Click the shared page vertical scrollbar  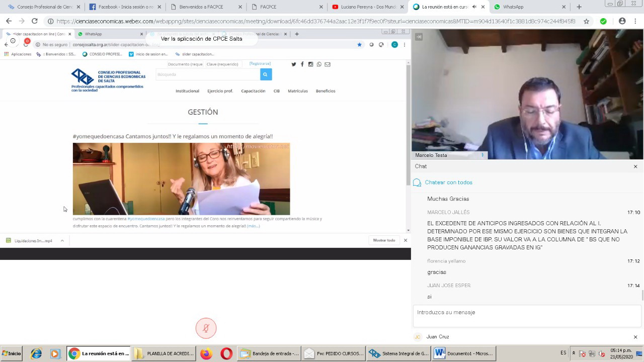[x=408, y=124]
